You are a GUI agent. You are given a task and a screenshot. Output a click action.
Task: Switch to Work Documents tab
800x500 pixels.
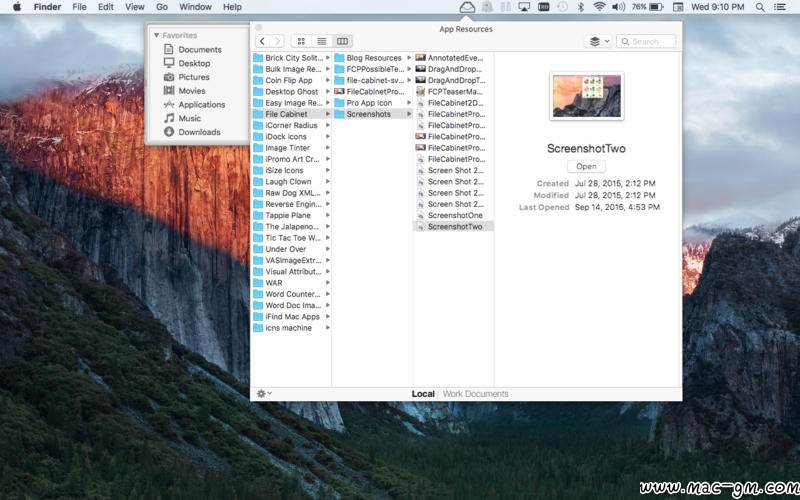(x=475, y=394)
